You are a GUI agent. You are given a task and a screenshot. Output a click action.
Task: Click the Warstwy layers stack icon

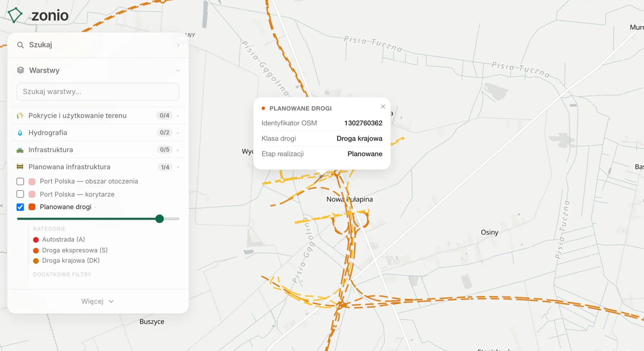pyautogui.click(x=20, y=70)
